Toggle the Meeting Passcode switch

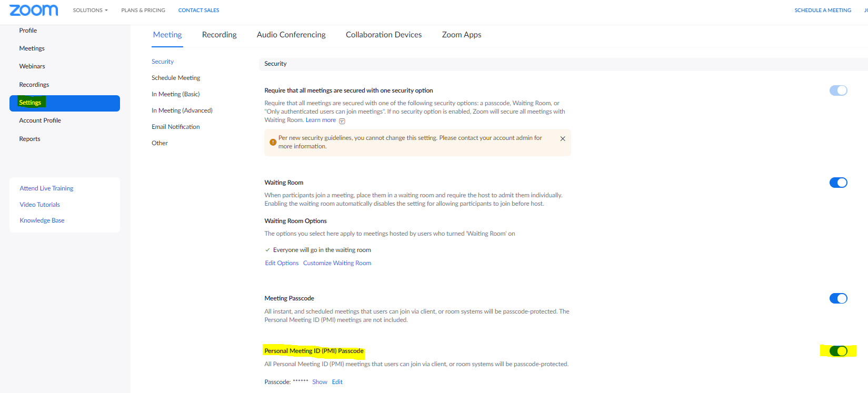pos(838,298)
